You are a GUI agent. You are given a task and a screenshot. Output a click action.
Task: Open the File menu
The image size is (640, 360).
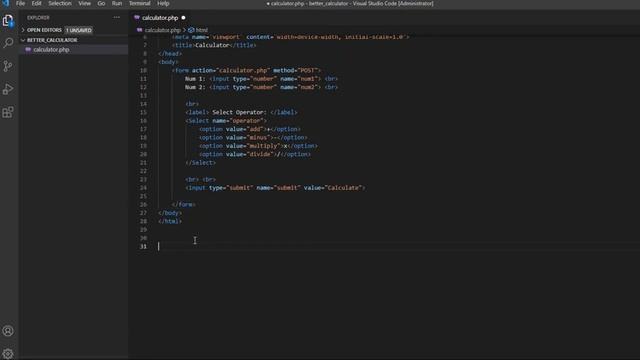20,3
